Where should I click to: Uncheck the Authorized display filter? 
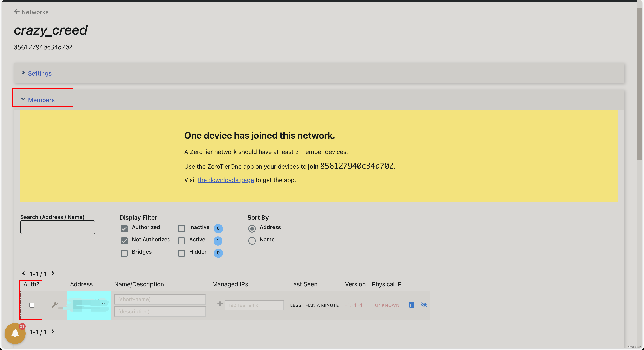point(124,228)
